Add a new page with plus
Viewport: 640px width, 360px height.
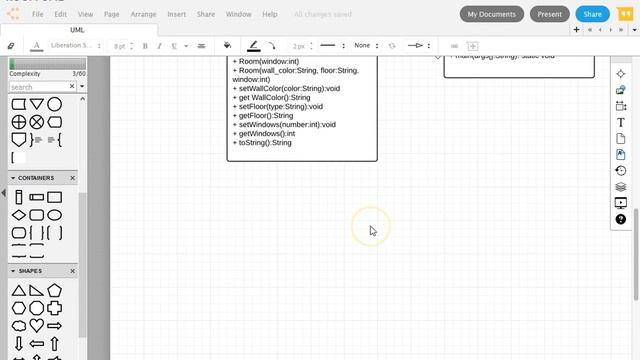click(576, 30)
